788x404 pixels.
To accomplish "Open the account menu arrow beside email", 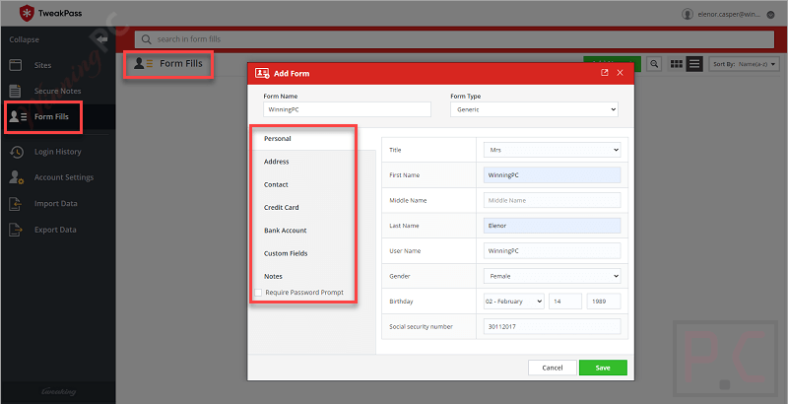I will (770, 15).
